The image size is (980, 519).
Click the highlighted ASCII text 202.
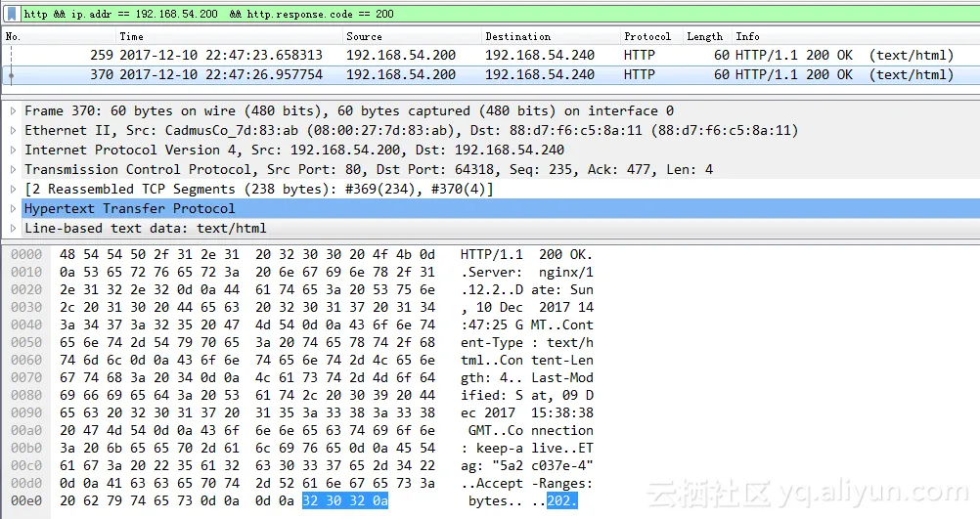pos(561,500)
